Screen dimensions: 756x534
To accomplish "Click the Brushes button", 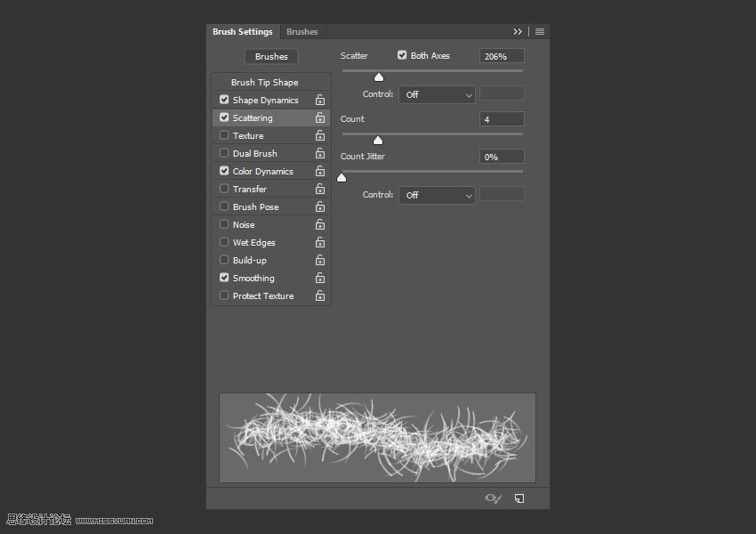I will click(271, 56).
